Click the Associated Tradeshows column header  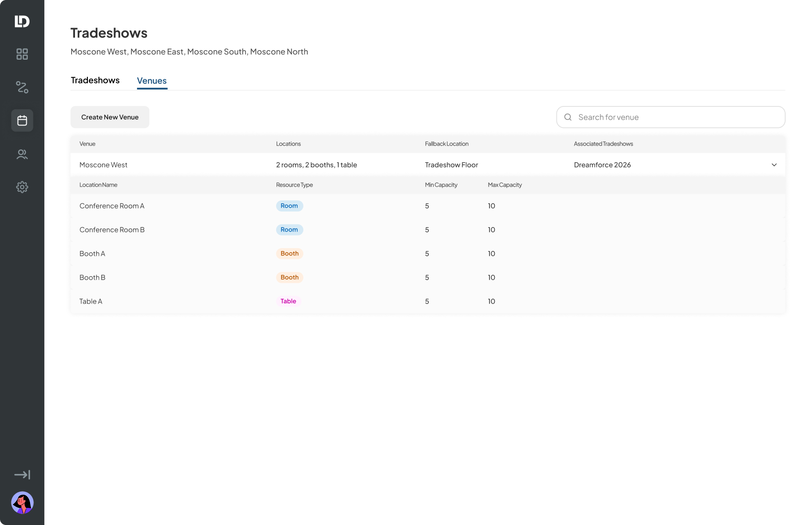[x=603, y=144]
